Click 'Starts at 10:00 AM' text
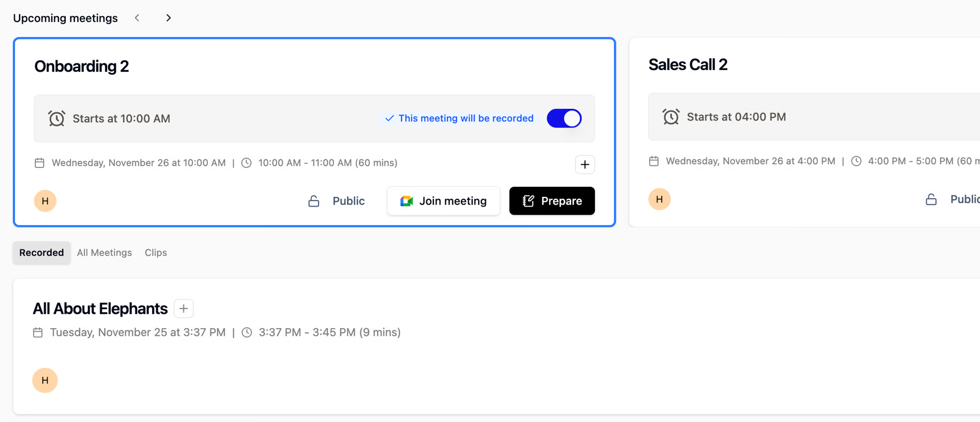 (121, 118)
